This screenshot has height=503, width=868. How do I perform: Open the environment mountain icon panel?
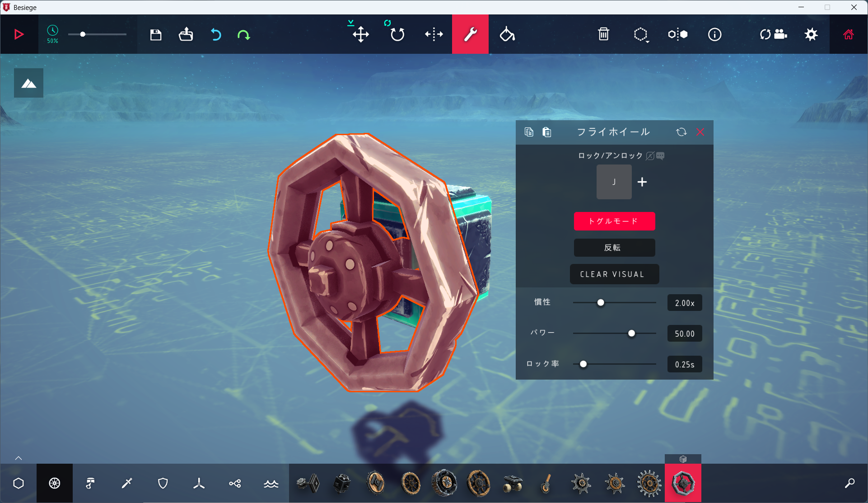click(28, 83)
